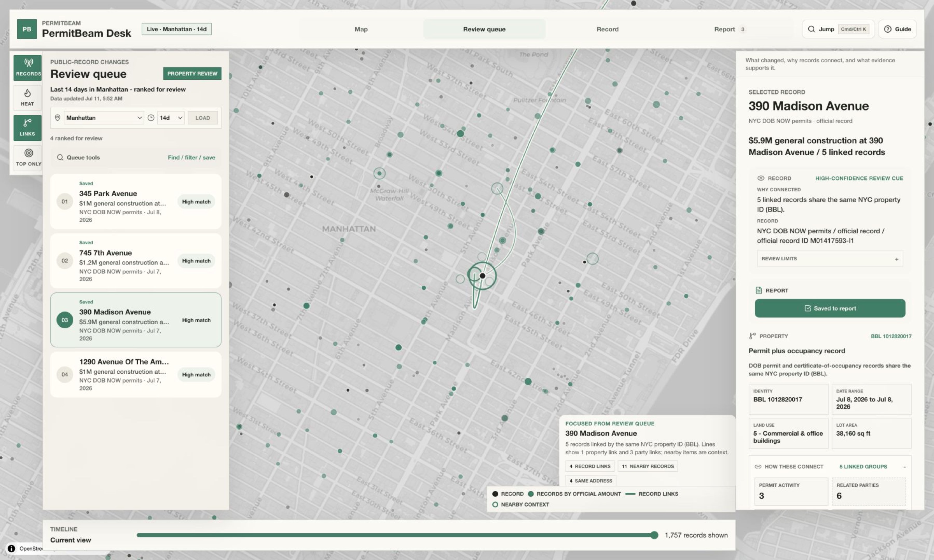Open the Manhattan borough dropdown
This screenshot has height=560, width=934.
point(104,118)
